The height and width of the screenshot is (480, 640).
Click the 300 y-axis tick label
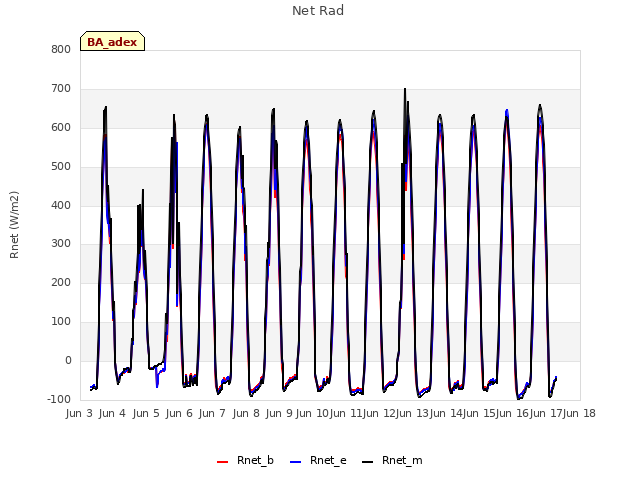click(61, 244)
